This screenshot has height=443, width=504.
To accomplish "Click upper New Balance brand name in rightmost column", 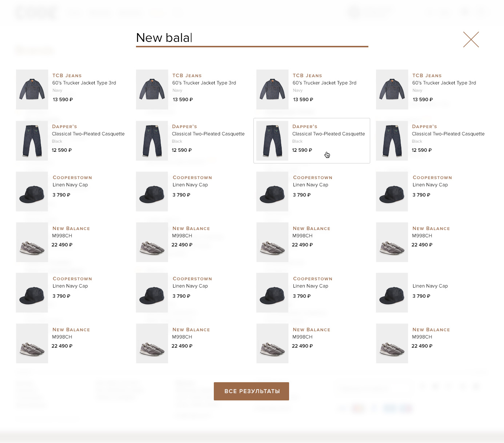I will (431, 229).
